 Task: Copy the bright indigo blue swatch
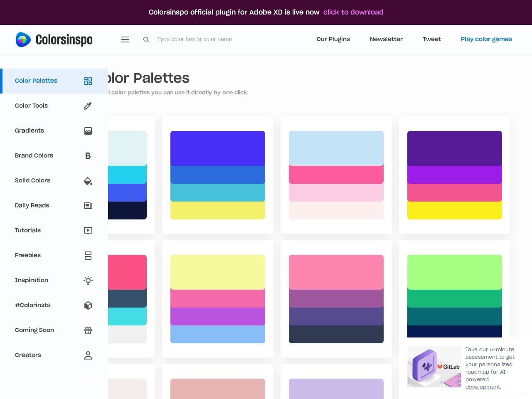(x=218, y=148)
